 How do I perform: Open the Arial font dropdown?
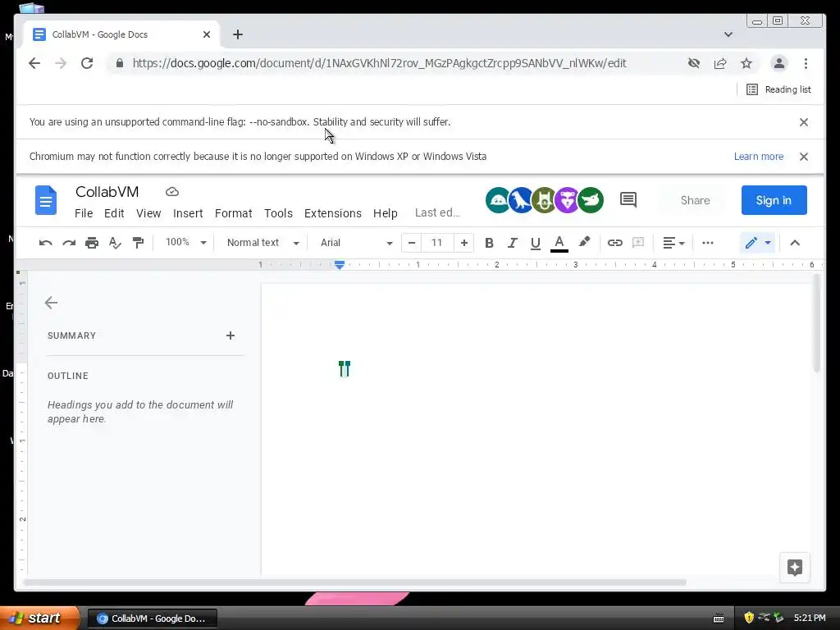[356, 243]
